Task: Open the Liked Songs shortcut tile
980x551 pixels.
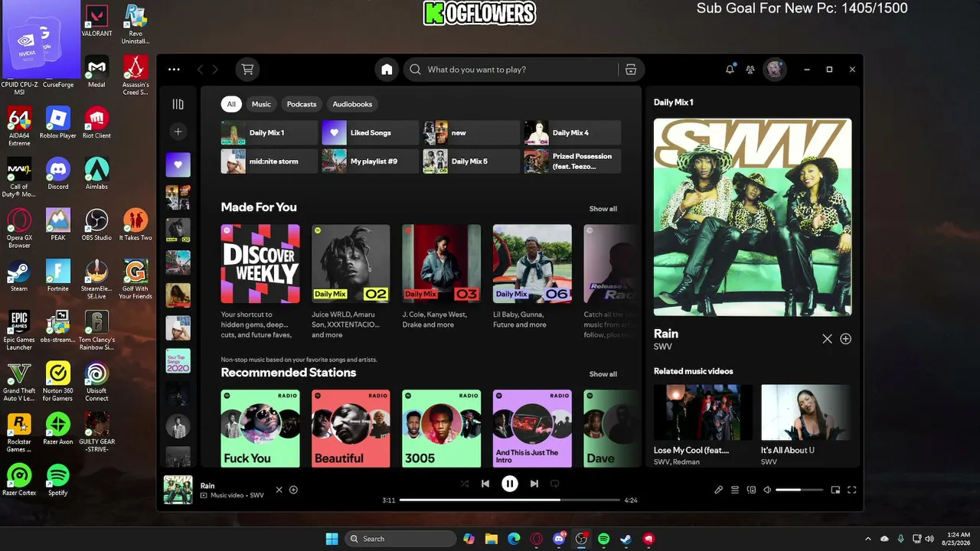Action: point(371,132)
